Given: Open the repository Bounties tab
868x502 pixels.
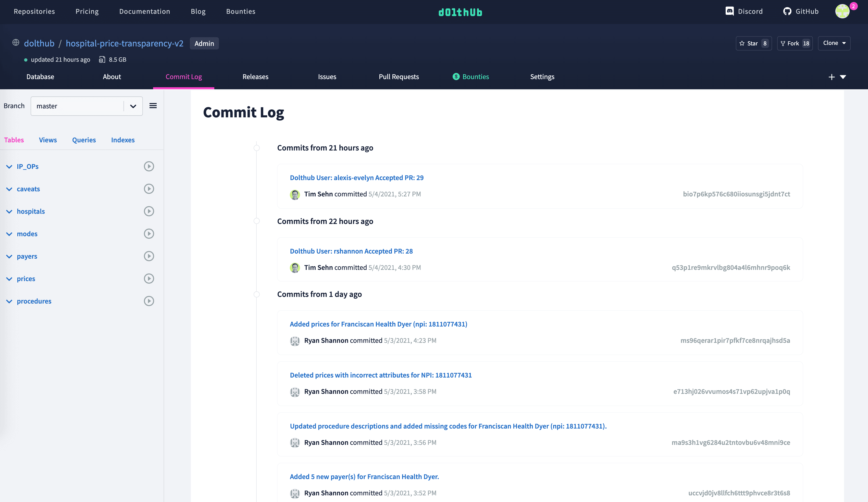Looking at the screenshot, I should pos(470,77).
